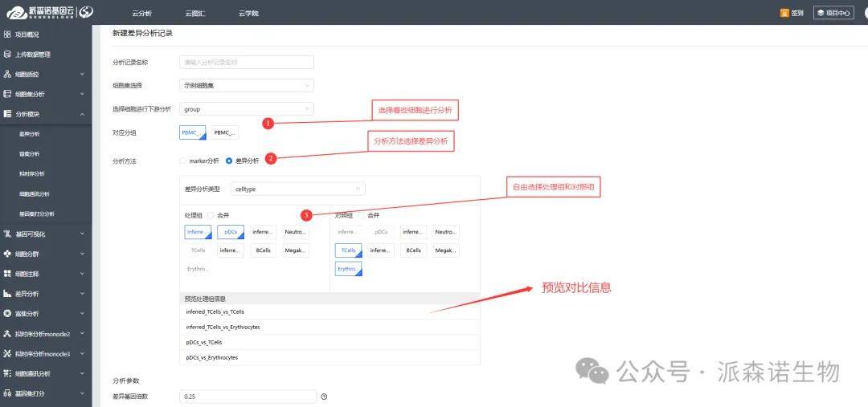Image resolution: width=868 pixels, height=407 pixels.
Task: Expand 富集分析 chevron with ring icon
Action: click(x=82, y=314)
